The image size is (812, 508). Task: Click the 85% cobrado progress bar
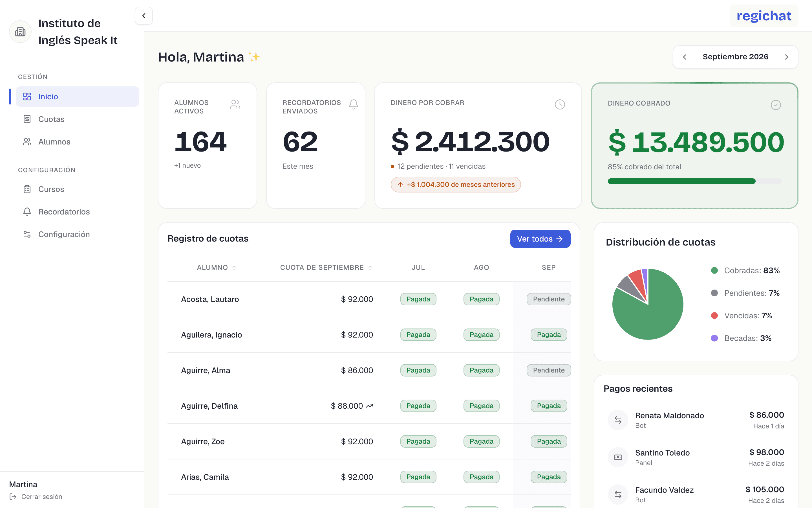pyautogui.click(x=694, y=181)
